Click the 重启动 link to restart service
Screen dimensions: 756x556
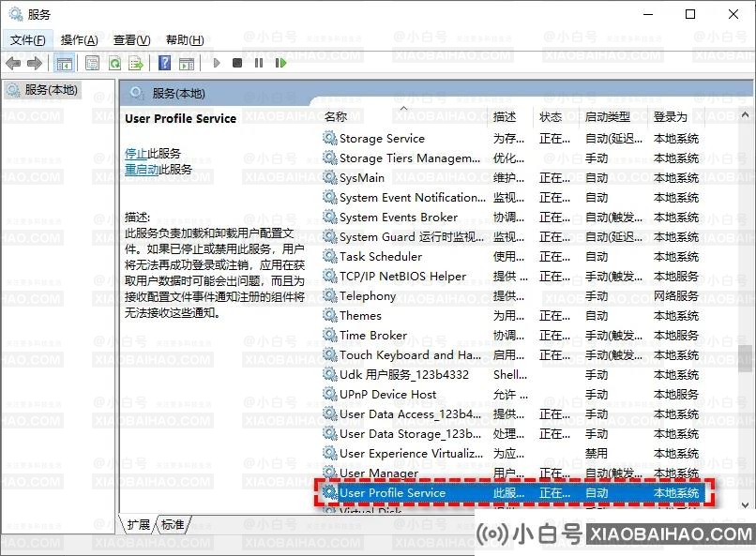[x=142, y=169]
